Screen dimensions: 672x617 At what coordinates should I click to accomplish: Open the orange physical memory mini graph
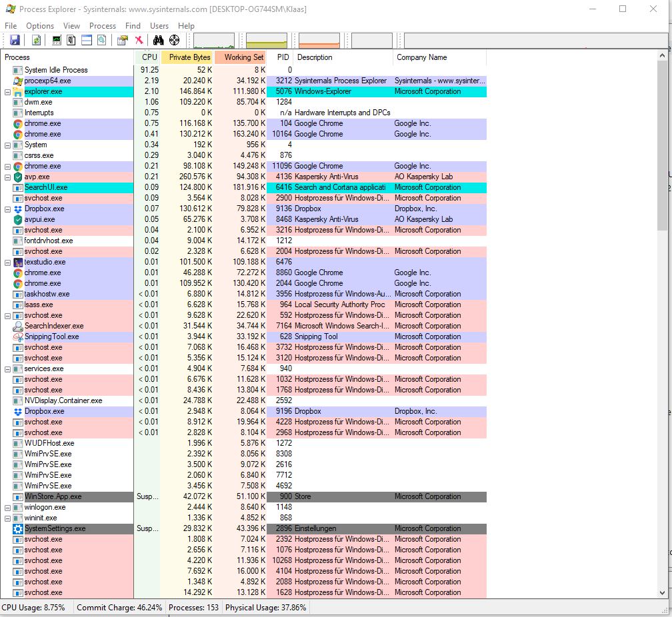point(319,41)
